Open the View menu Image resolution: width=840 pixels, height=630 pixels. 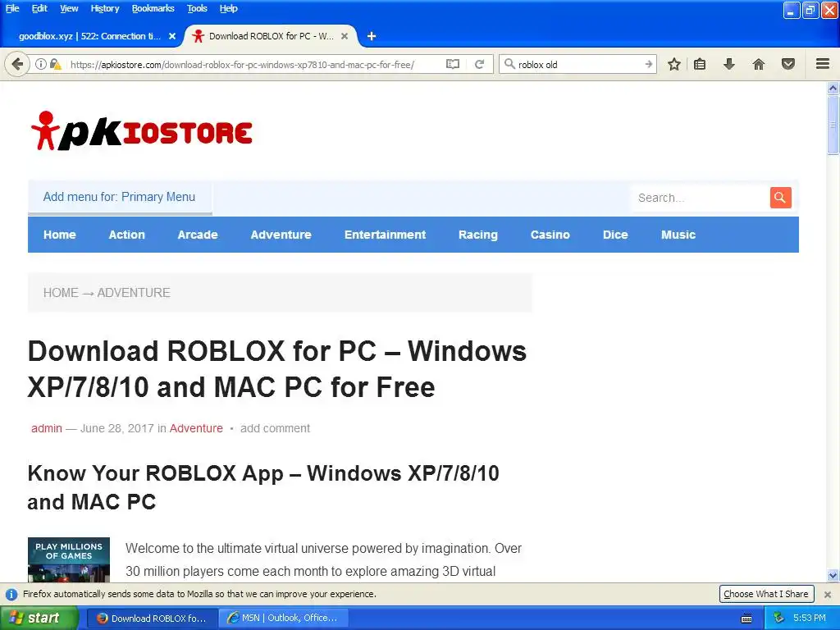tap(69, 8)
